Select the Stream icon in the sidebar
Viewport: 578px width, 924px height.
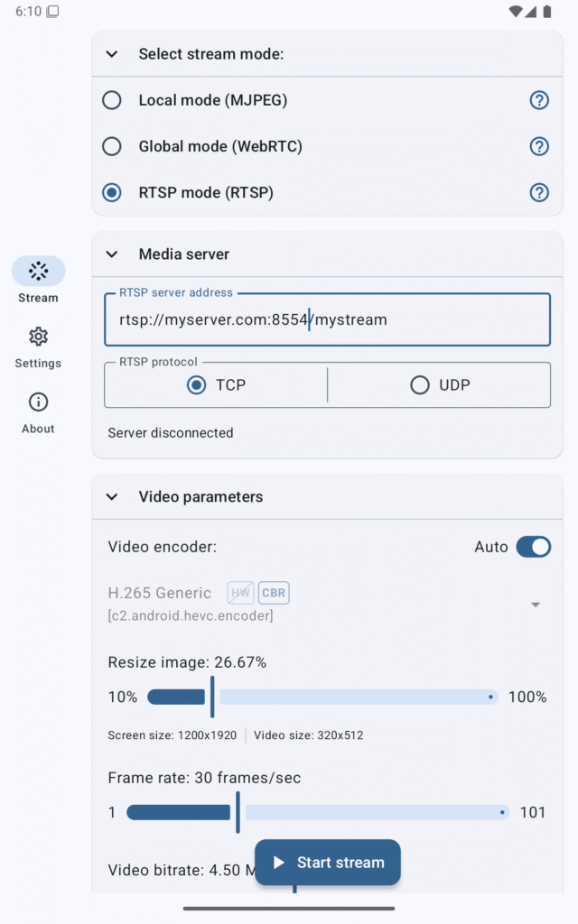[38, 270]
